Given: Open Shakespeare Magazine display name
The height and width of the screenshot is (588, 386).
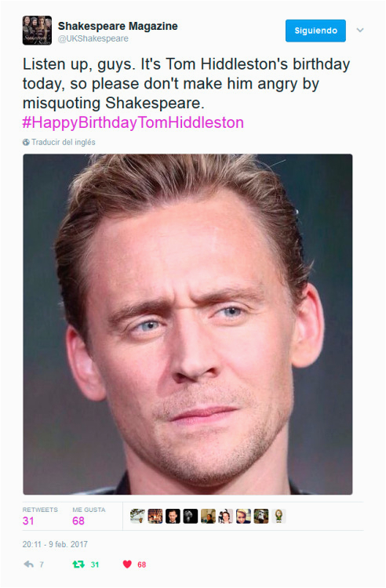Looking at the screenshot, I should (x=118, y=26).
